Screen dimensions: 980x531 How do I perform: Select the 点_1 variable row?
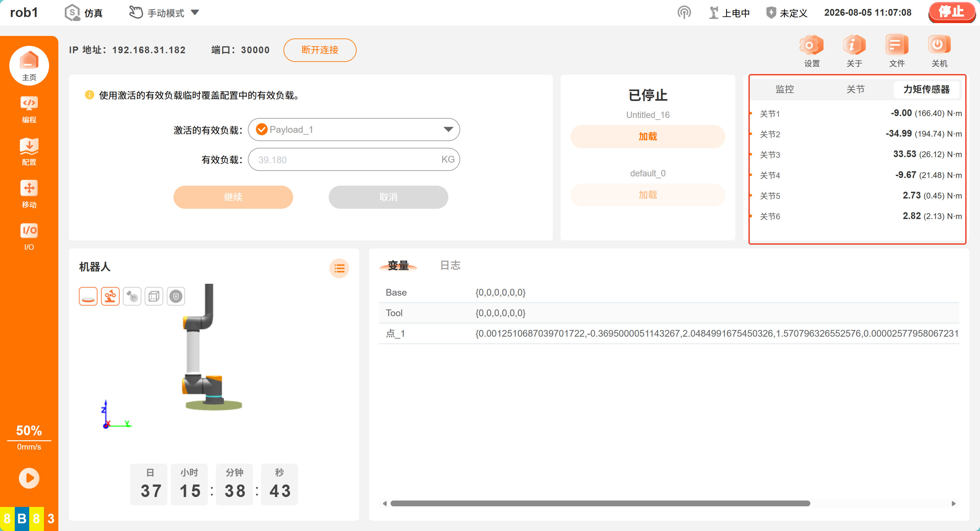tap(669, 333)
